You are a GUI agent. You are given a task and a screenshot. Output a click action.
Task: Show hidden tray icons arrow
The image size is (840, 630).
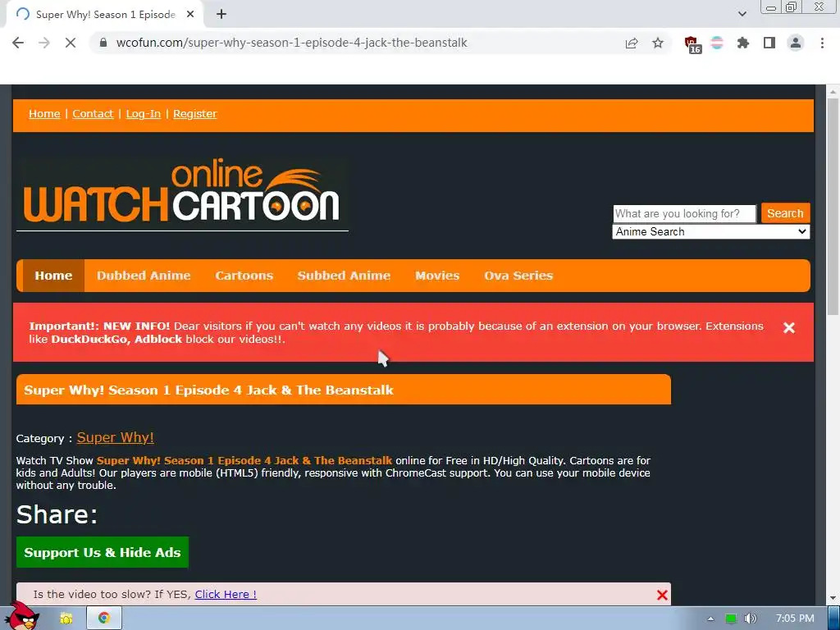(710, 619)
